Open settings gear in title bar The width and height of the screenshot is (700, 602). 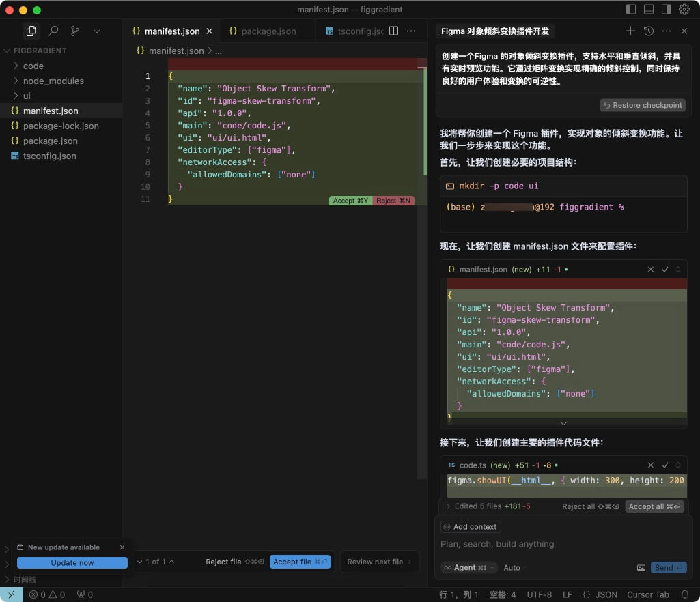684,10
